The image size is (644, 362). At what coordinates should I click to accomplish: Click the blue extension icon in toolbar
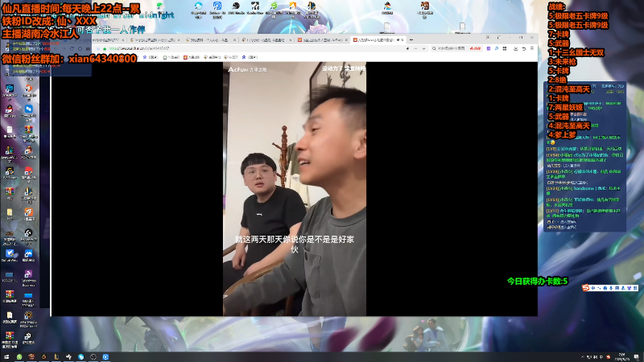pos(496,48)
